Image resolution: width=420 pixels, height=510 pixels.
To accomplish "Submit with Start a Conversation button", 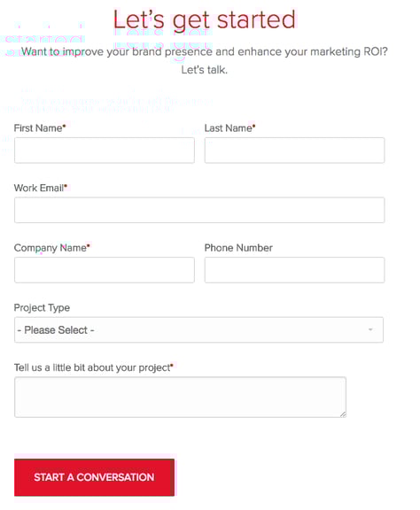I will (x=94, y=477).
